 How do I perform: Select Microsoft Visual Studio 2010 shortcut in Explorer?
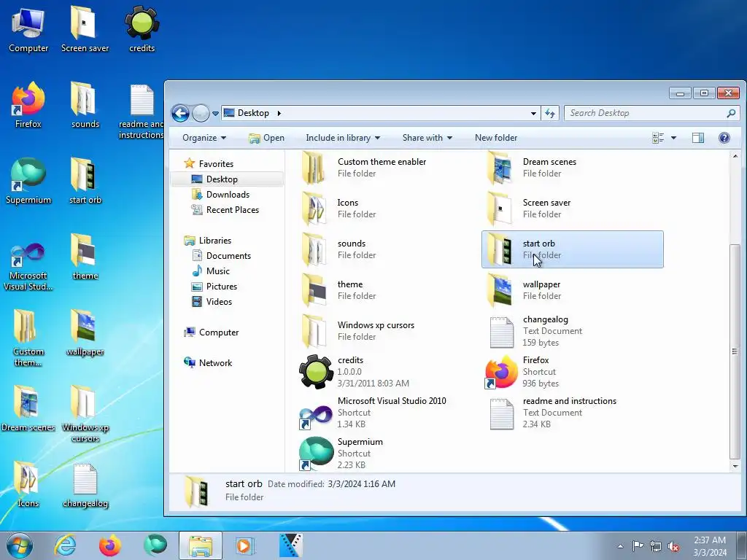pos(387,413)
